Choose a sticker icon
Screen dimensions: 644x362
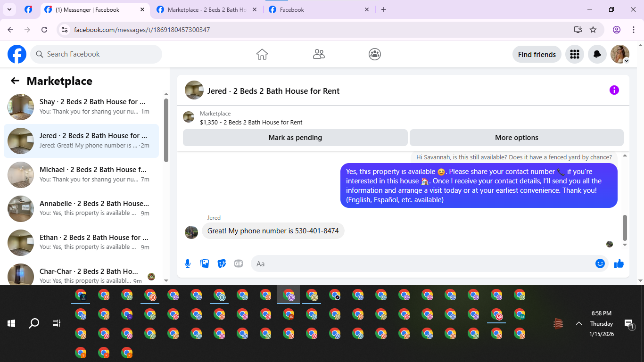point(222,263)
